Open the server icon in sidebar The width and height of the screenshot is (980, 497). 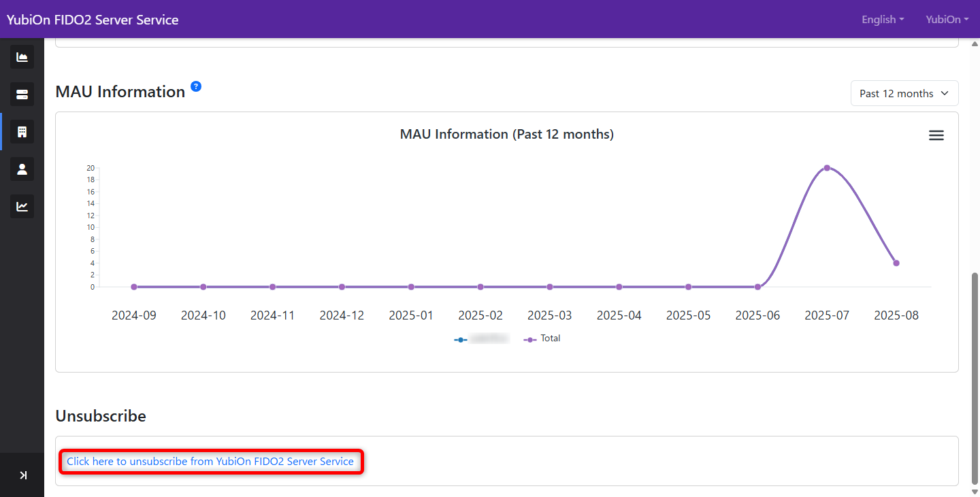[22, 94]
